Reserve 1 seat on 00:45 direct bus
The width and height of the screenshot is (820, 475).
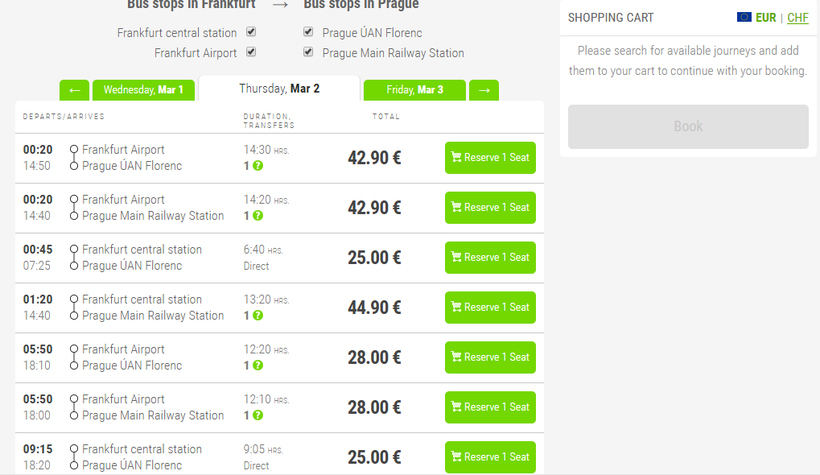point(490,257)
